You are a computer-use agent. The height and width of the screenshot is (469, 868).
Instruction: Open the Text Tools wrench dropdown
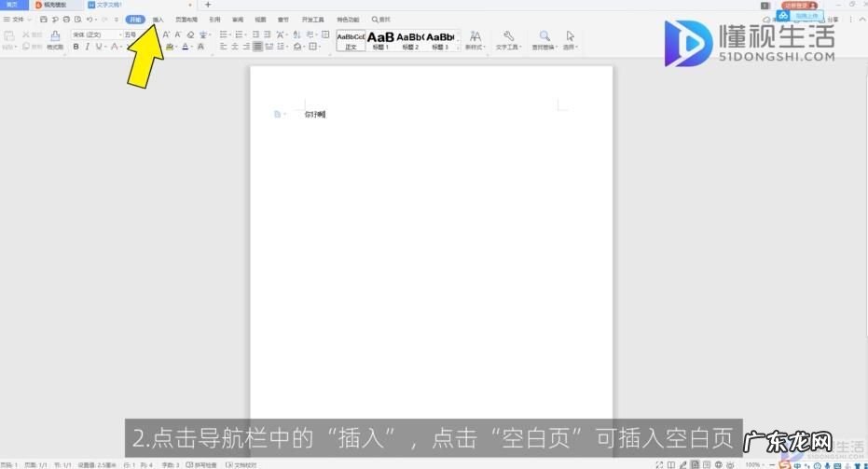click(x=509, y=40)
